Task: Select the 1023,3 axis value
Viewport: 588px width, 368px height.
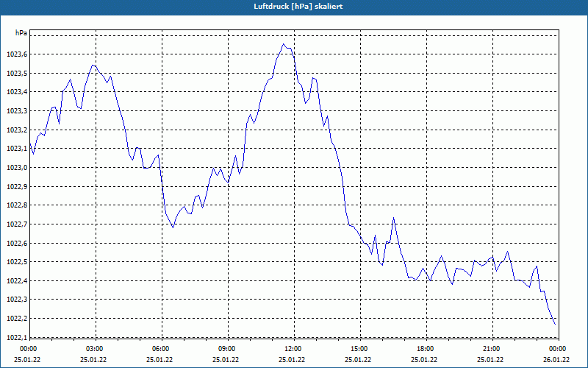Action: pyautogui.click(x=17, y=111)
